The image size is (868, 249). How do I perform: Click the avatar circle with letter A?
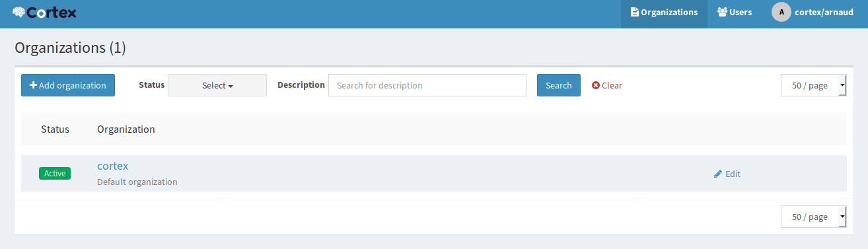781,12
